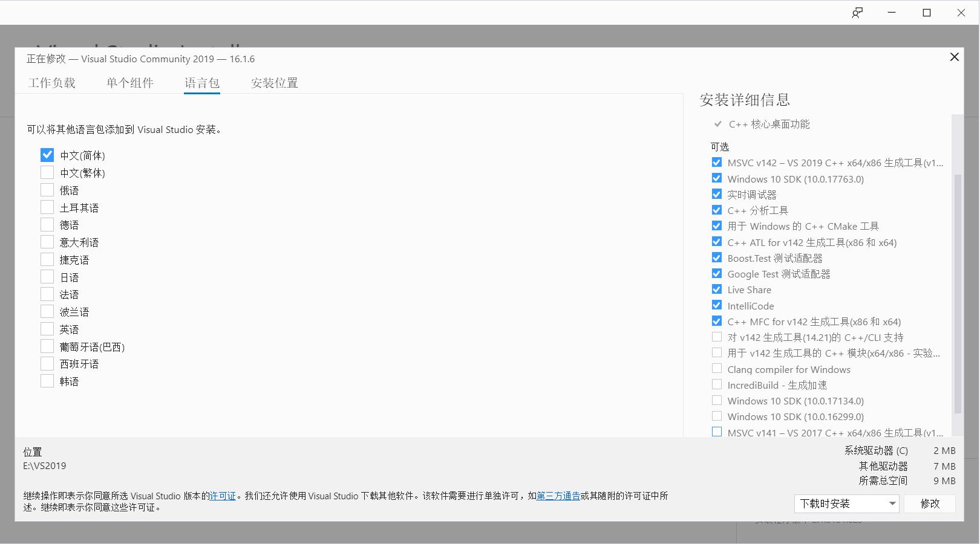Enable 波兰语 language pack
The image size is (980, 544).
pos(47,312)
